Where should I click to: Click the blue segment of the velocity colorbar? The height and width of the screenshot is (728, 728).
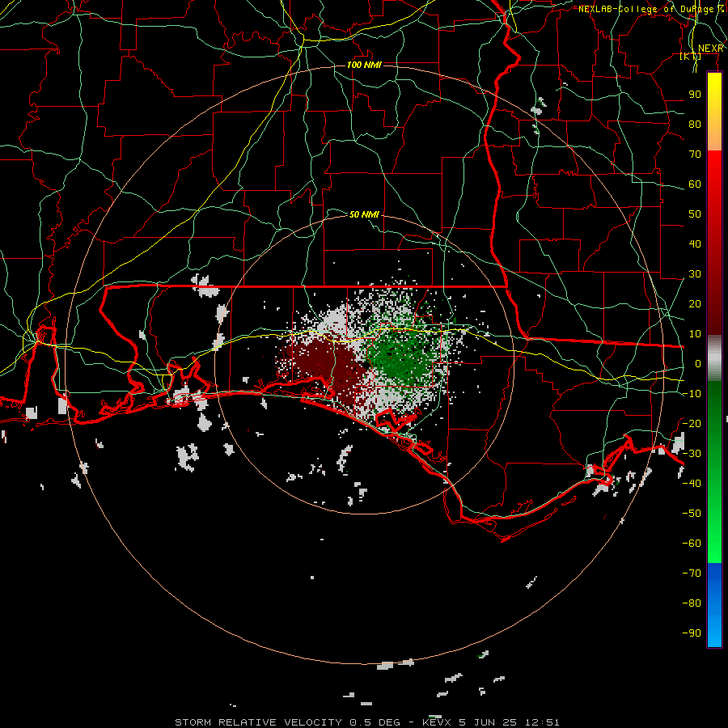[714, 604]
